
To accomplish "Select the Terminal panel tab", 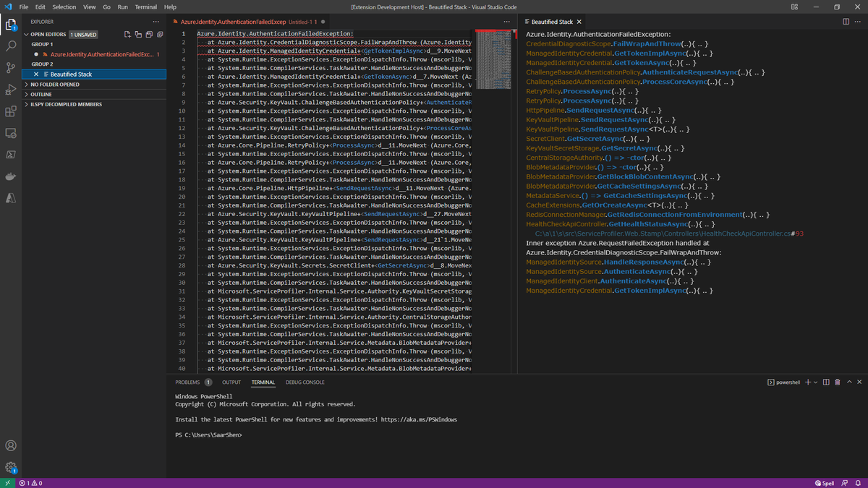I will [263, 382].
